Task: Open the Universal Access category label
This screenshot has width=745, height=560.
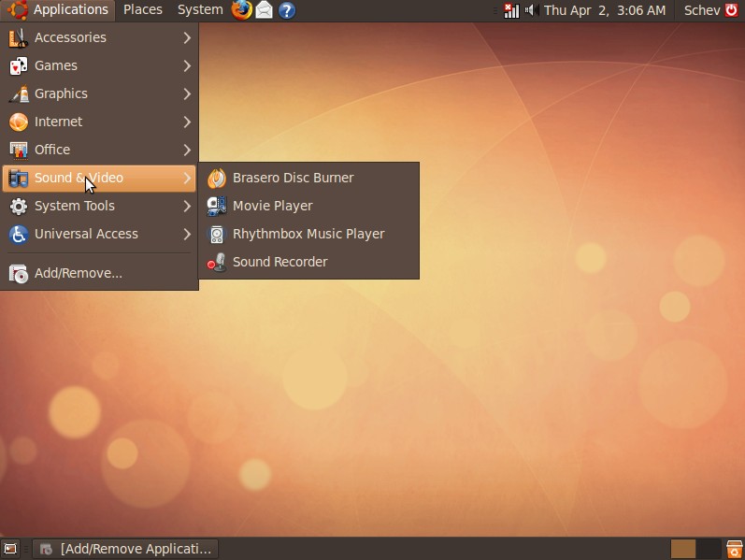Action: point(86,234)
